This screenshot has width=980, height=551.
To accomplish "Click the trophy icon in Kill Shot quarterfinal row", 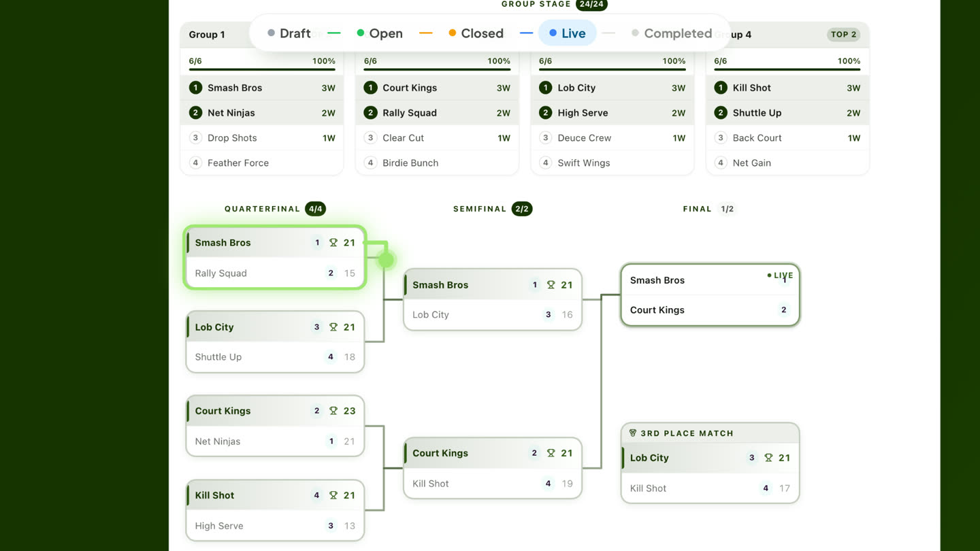I will pos(333,495).
